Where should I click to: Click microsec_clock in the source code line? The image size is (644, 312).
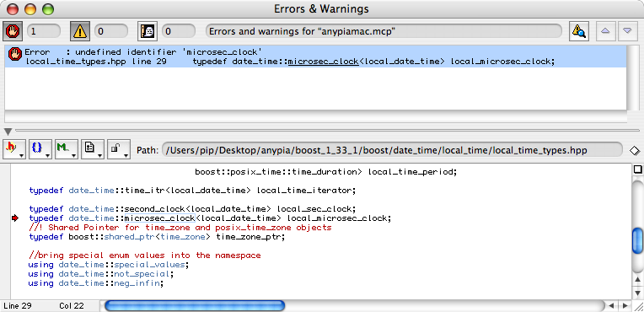point(159,218)
